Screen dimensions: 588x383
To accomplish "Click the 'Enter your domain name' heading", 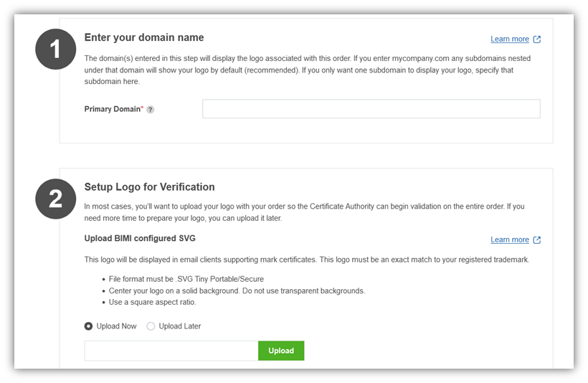I will (x=144, y=37).
